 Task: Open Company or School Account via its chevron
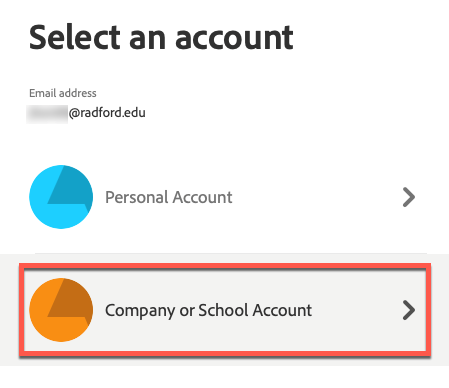coord(409,310)
